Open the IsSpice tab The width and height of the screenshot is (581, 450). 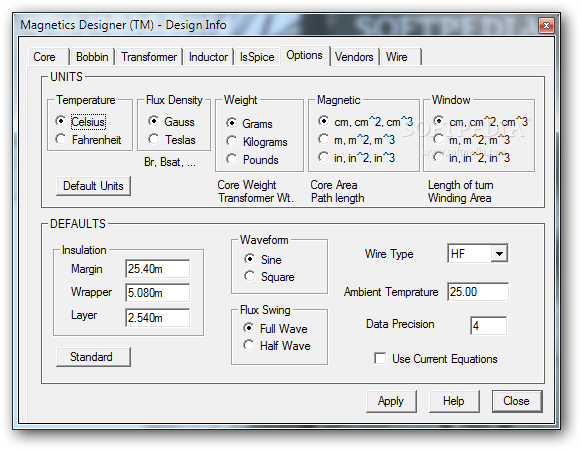[257, 57]
